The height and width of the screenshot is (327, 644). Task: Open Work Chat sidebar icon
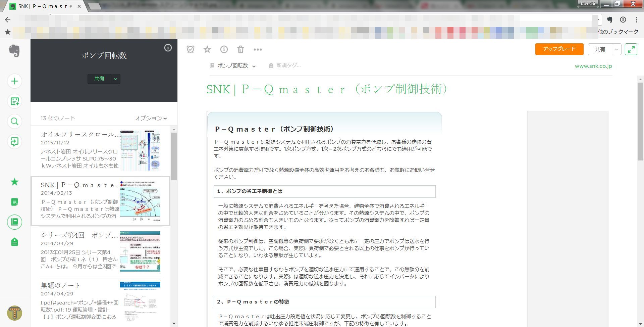click(x=14, y=141)
